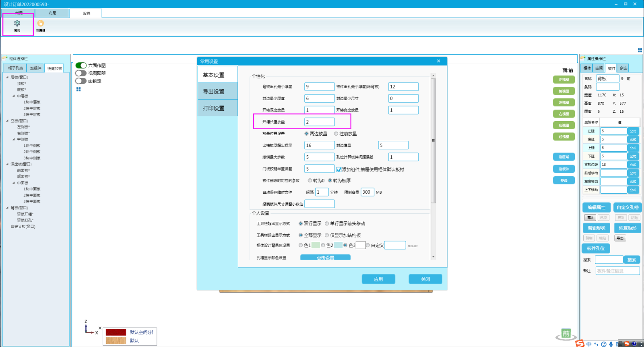
Task: Click 正视图 view button
Action: pyautogui.click(x=564, y=80)
